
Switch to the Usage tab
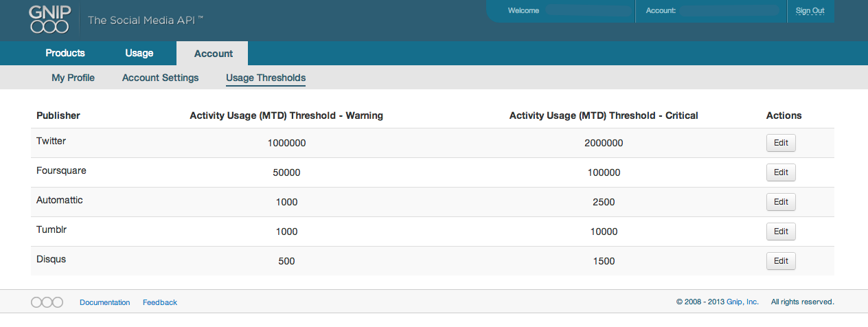tap(139, 53)
